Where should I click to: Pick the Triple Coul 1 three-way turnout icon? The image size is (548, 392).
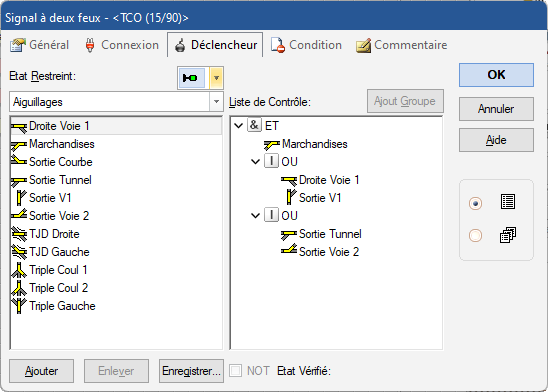pos(19,270)
